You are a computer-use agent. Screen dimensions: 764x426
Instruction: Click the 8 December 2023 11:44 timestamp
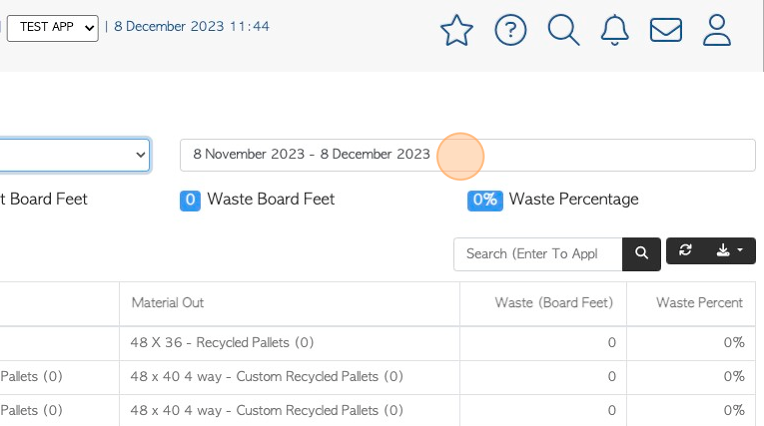point(191,26)
